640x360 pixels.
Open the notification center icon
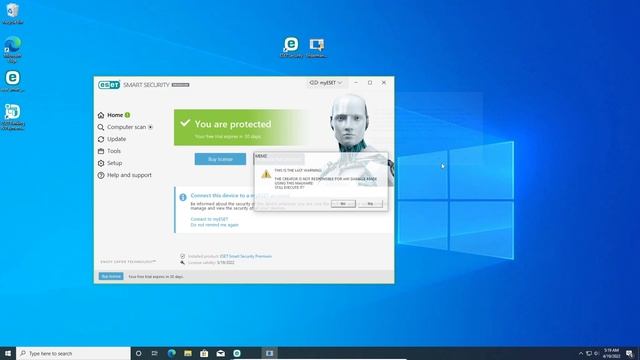(629, 353)
